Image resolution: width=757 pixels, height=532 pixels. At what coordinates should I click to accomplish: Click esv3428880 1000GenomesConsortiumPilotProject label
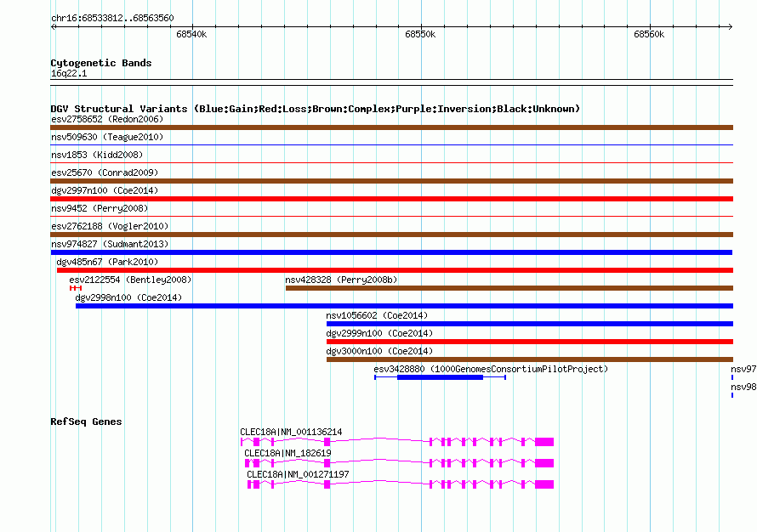(491, 369)
